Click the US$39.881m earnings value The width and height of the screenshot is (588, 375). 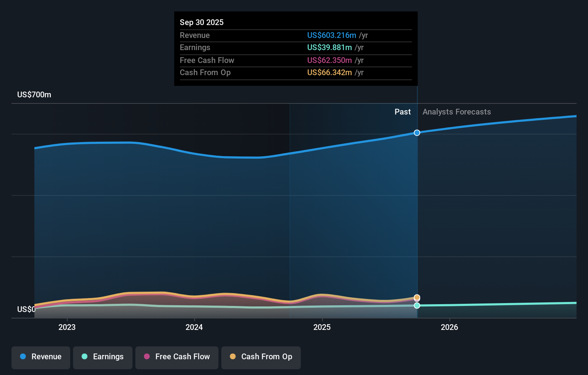tap(329, 47)
